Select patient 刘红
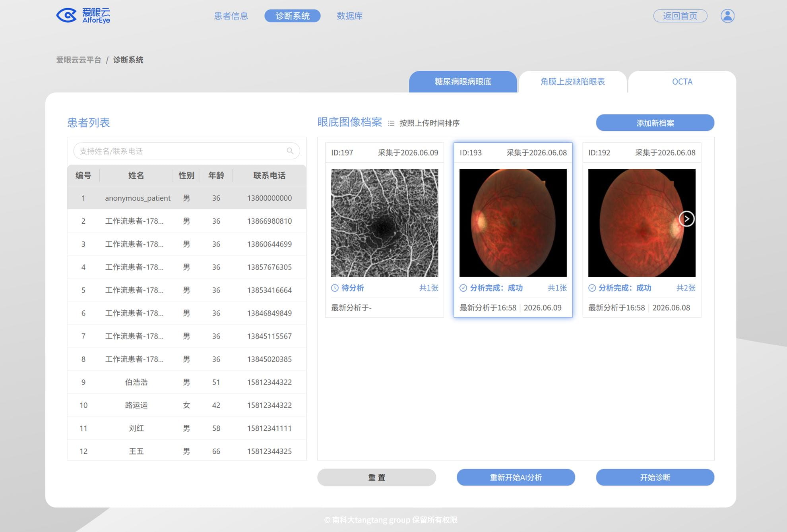Image resolution: width=787 pixels, height=532 pixels. click(x=187, y=428)
